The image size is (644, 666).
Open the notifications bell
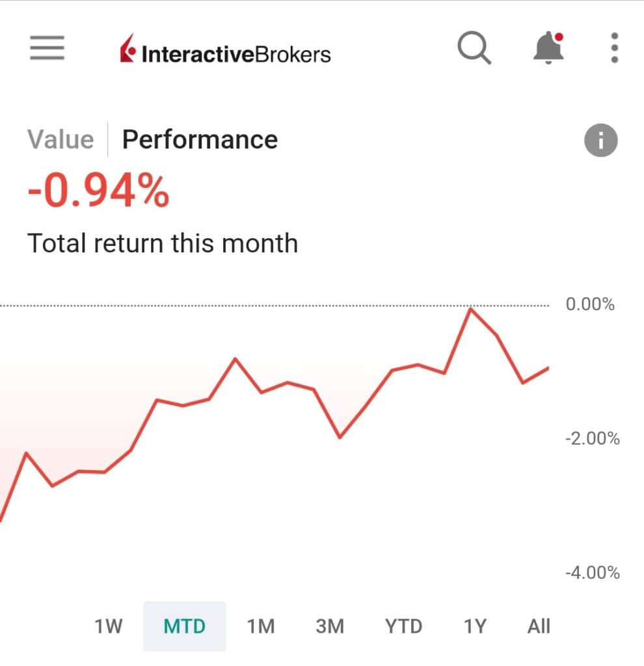[x=548, y=48]
